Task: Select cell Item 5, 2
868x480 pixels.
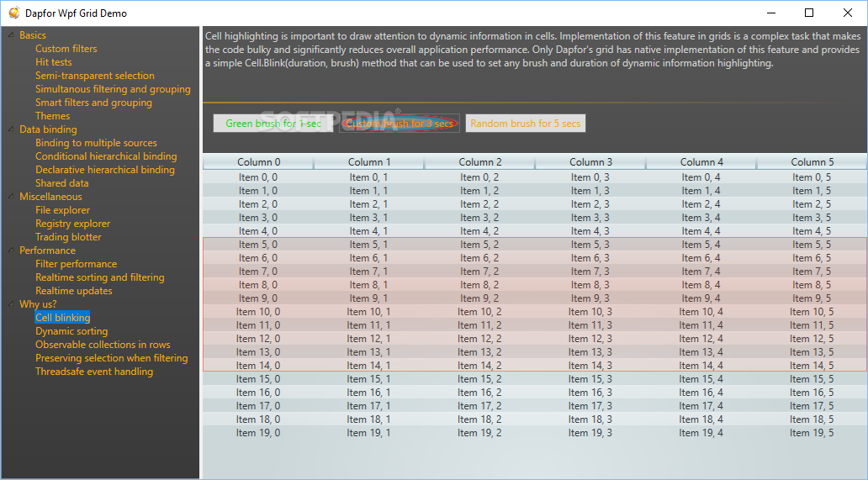Action: tap(479, 245)
